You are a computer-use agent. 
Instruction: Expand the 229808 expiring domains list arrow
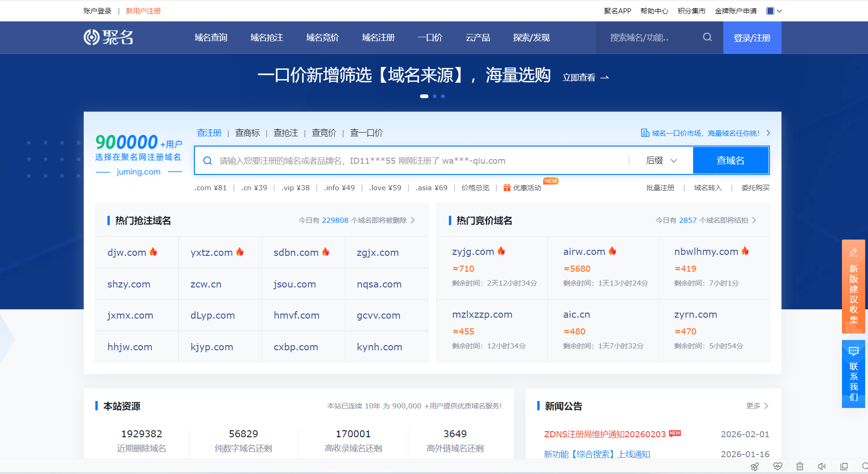pos(413,220)
